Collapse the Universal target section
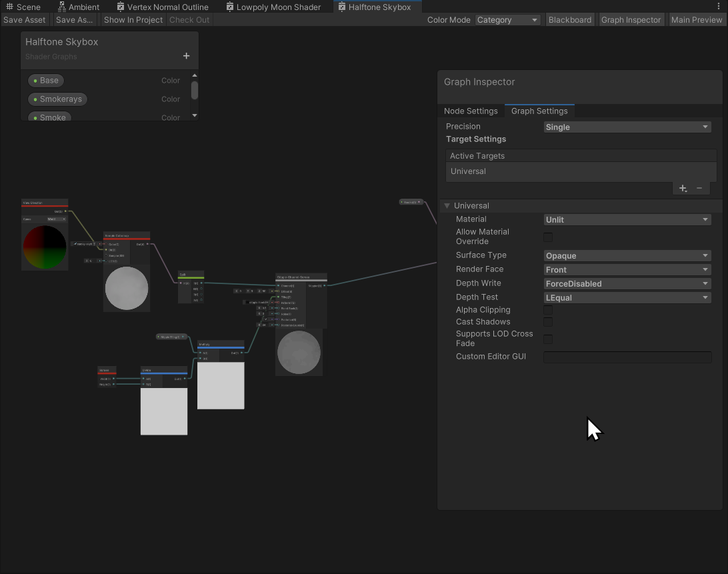The image size is (728, 574). point(447,206)
